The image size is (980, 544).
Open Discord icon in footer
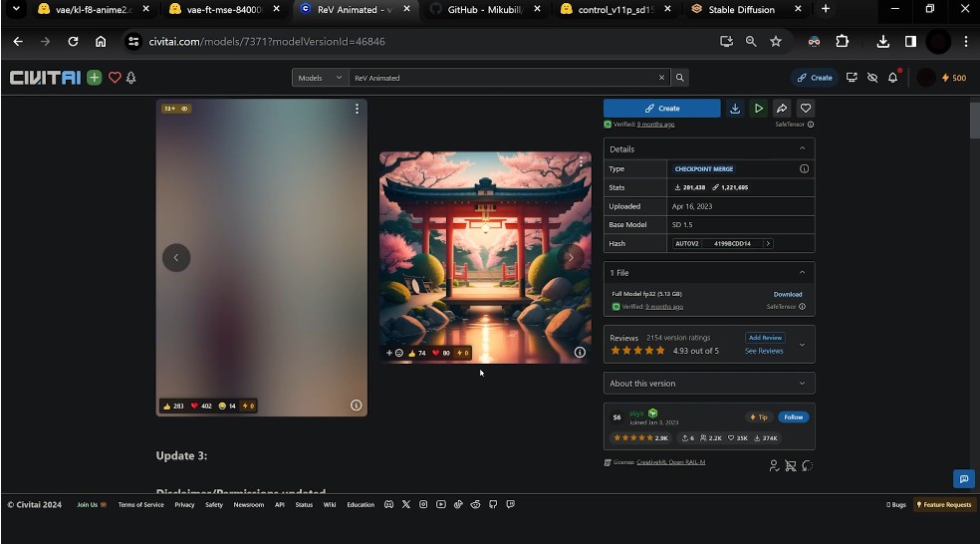click(388, 504)
